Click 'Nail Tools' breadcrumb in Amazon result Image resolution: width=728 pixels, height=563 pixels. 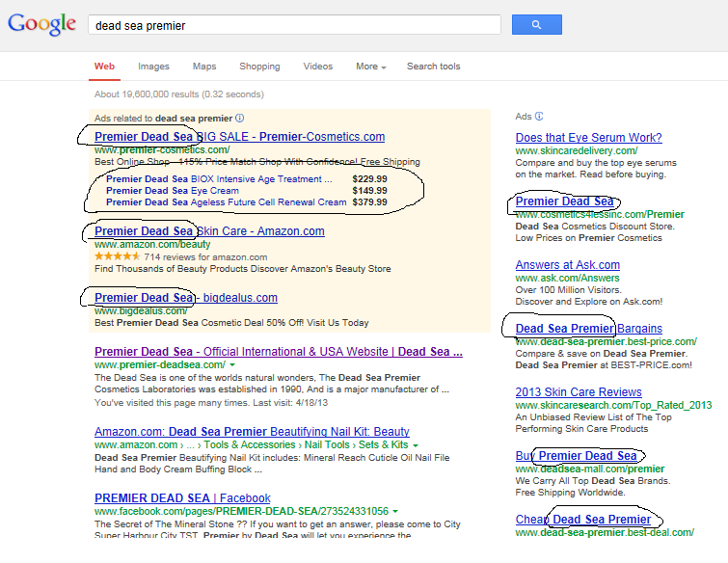click(x=327, y=444)
